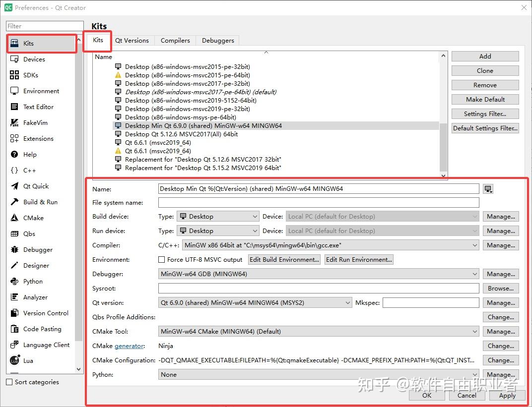Screen dimensions: 532x407
Task: Toggle the Sort categories checkbox
Action: click(8, 382)
